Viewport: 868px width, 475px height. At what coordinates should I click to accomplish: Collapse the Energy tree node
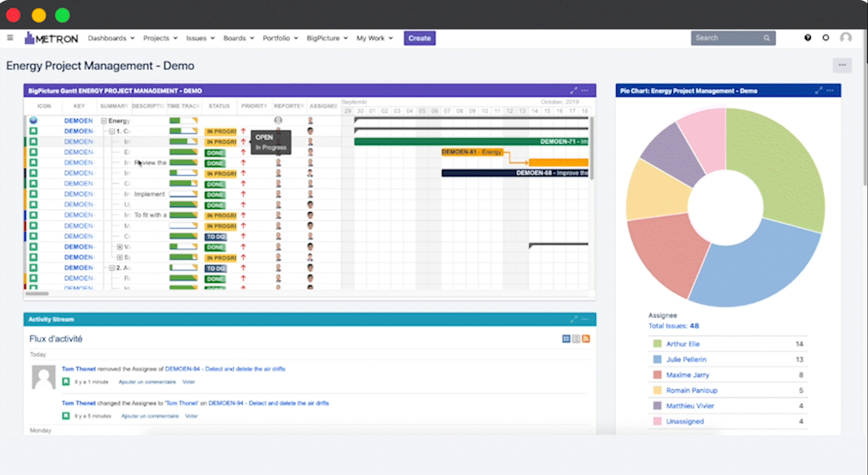tap(104, 121)
